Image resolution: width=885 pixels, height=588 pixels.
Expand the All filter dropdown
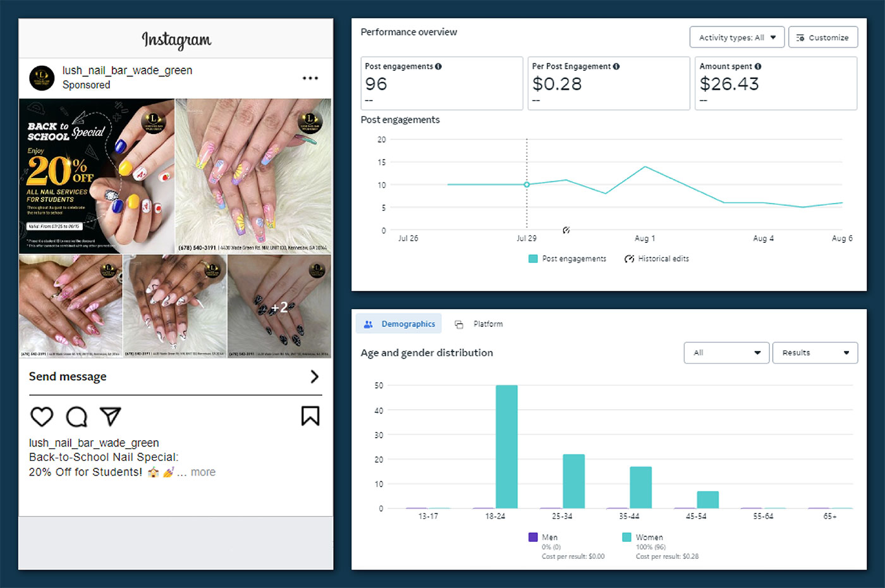click(x=726, y=353)
